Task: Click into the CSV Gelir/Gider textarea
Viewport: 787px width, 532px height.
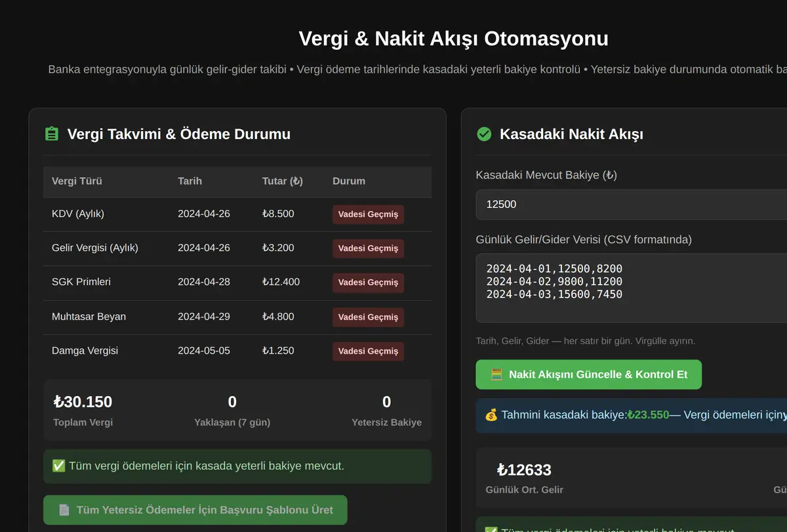Action: (x=631, y=288)
